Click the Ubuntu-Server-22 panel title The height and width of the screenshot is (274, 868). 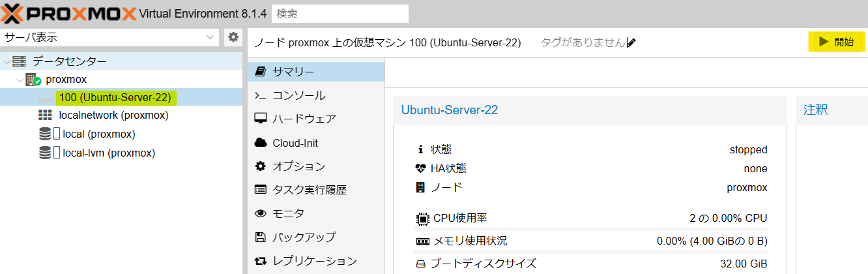[450, 110]
